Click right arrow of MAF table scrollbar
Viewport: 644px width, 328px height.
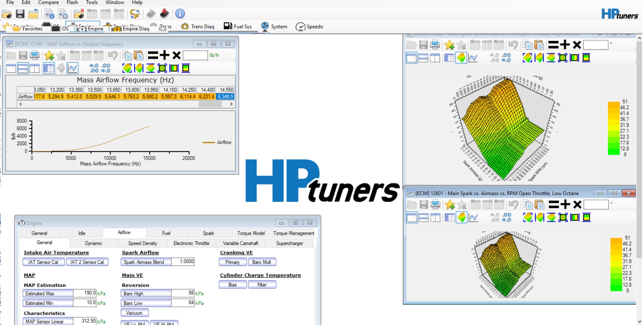231,104
